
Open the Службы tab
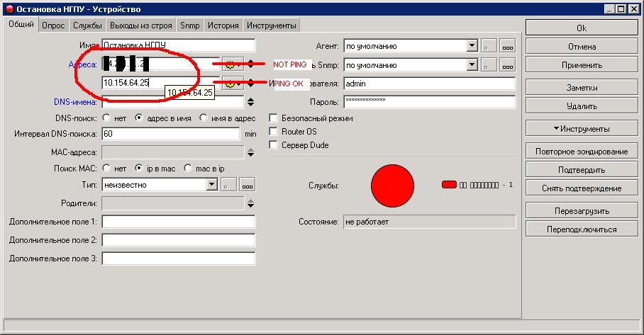click(x=87, y=25)
